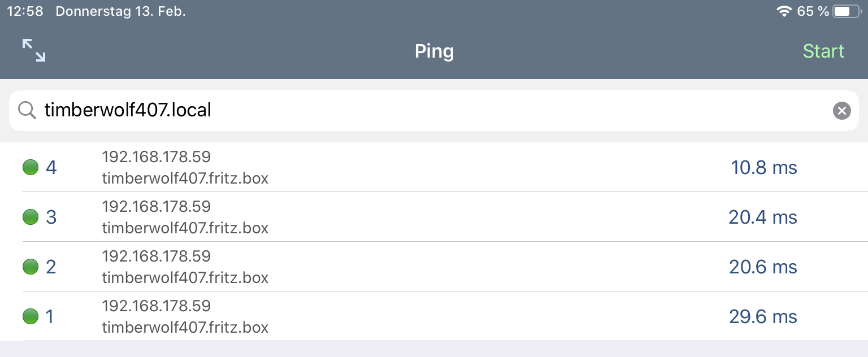The height and width of the screenshot is (357, 868).
Task: Open ping result row with 29.6 ms
Action: tap(434, 316)
